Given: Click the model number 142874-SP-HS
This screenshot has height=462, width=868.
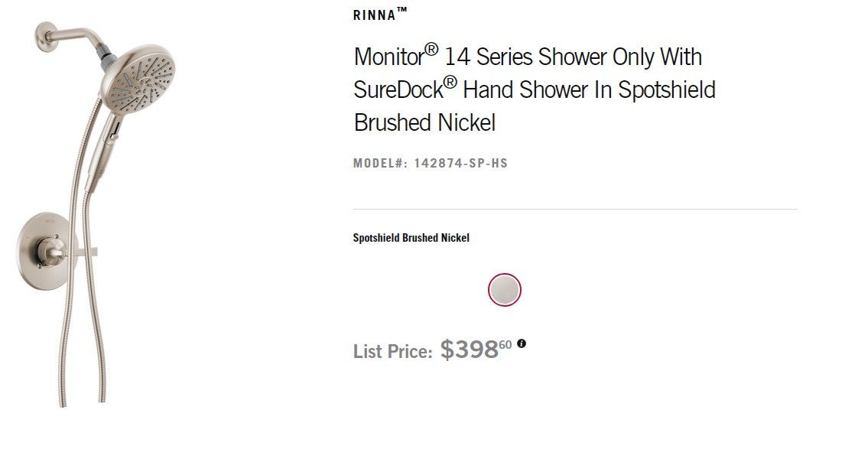Looking at the screenshot, I should click(x=460, y=163).
